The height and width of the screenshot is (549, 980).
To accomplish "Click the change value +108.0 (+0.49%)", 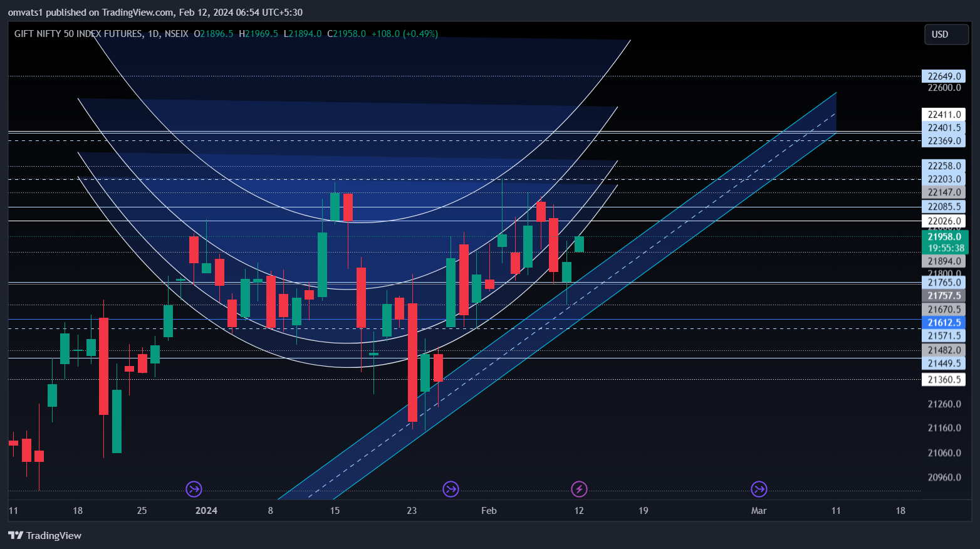I will point(405,34).
